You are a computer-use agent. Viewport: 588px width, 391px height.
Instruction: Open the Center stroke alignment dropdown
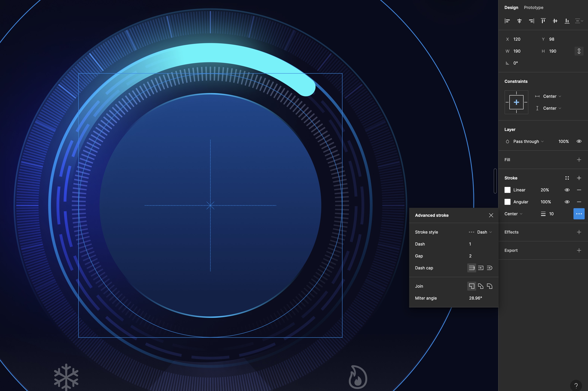click(513, 214)
